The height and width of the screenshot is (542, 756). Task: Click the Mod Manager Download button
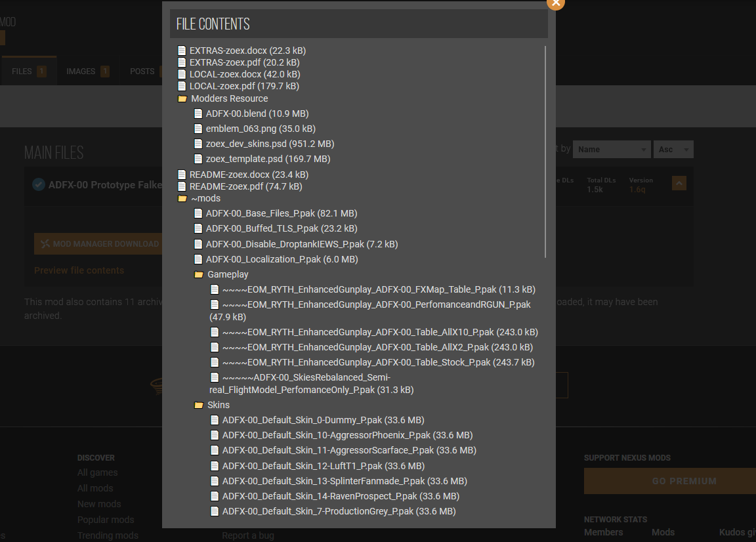pyautogui.click(x=99, y=244)
